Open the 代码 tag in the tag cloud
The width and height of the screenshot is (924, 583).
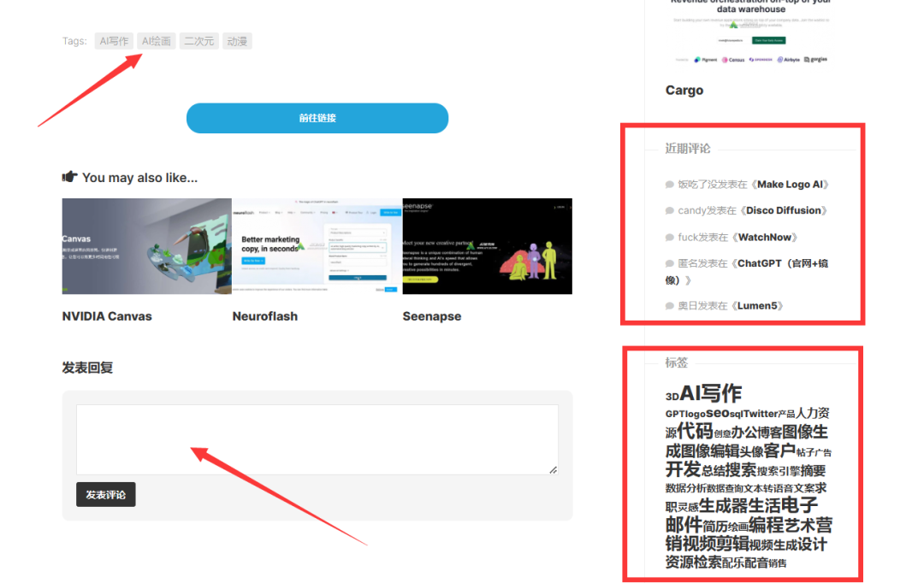coord(696,431)
